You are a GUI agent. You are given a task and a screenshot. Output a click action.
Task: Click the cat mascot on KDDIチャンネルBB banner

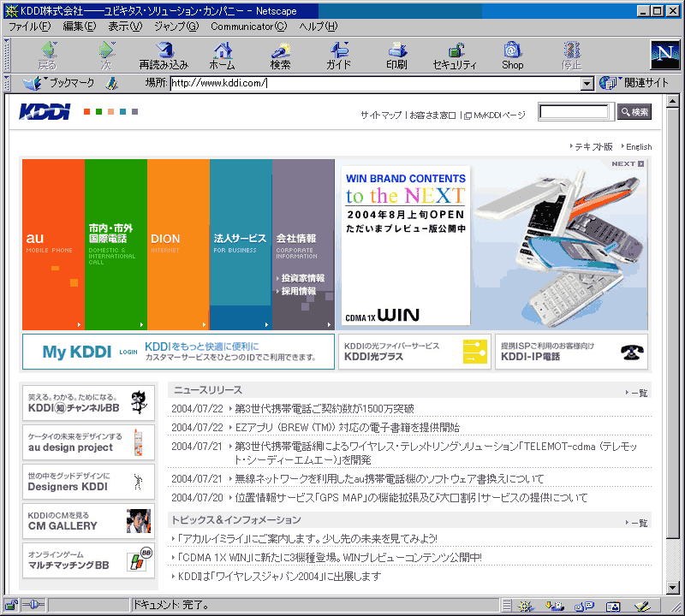click(140, 402)
